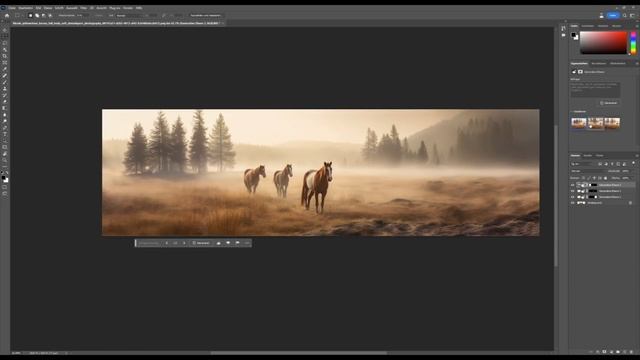The height and width of the screenshot is (360, 640).
Task: Select the Eraser tool
Action: [x=5, y=102]
